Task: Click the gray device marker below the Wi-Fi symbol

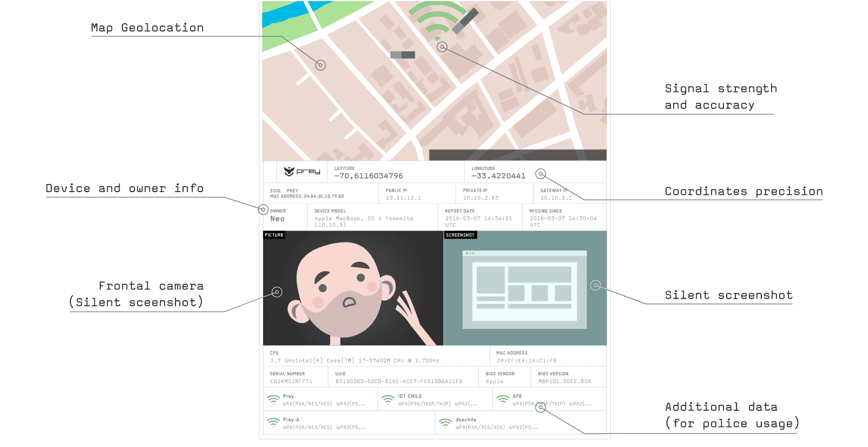Action: 403,55
